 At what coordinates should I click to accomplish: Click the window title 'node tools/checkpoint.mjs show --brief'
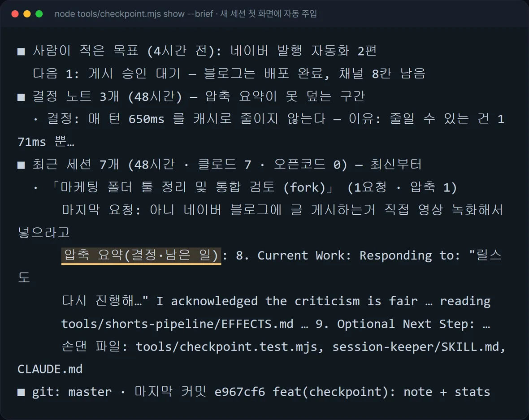click(134, 14)
